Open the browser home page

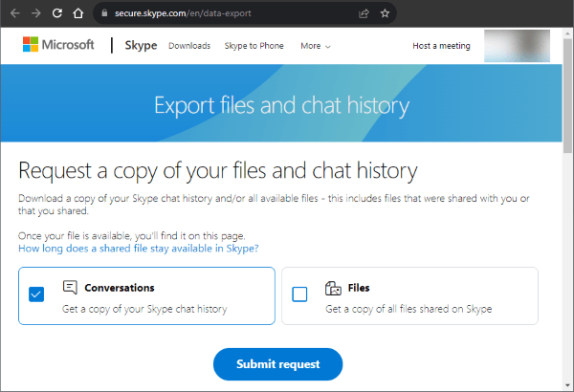(x=78, y=13)
